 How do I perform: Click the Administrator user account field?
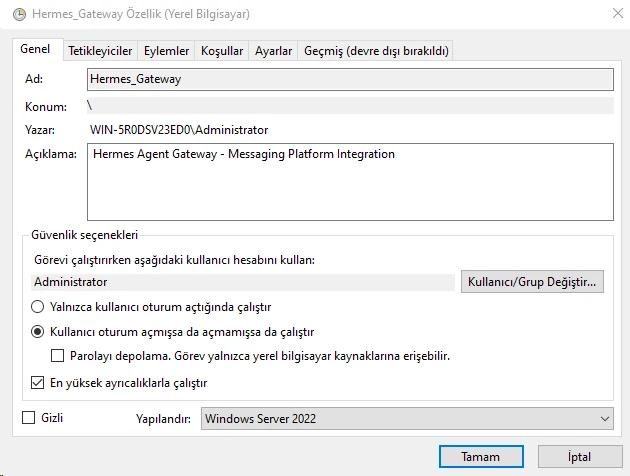pyautogui.click(x=243, y=282)
